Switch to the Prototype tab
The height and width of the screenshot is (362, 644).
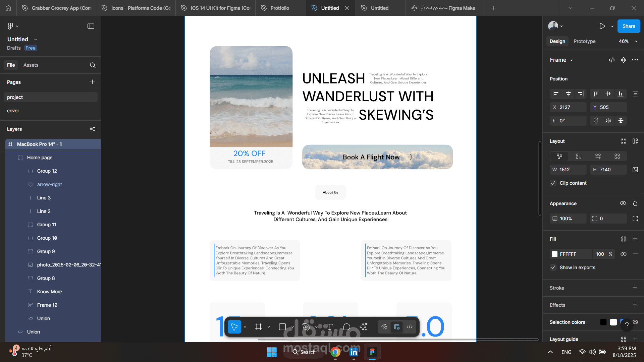584,41
